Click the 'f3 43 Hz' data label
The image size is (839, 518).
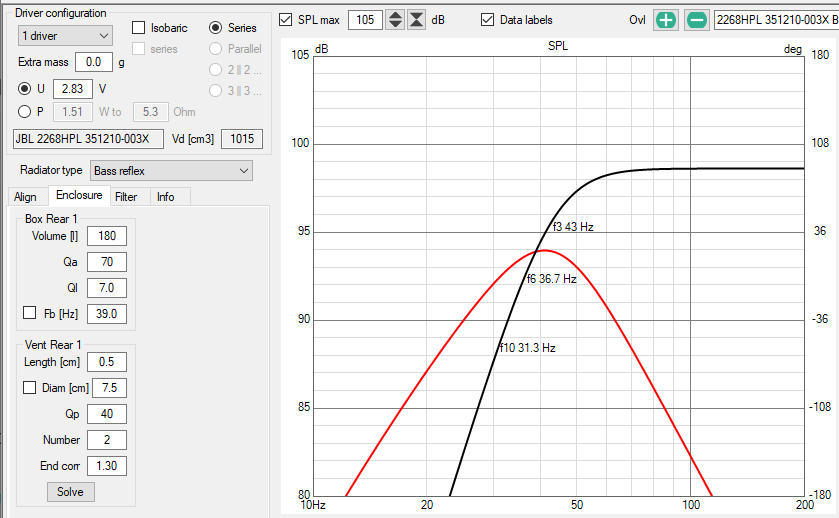click(573, 227)
